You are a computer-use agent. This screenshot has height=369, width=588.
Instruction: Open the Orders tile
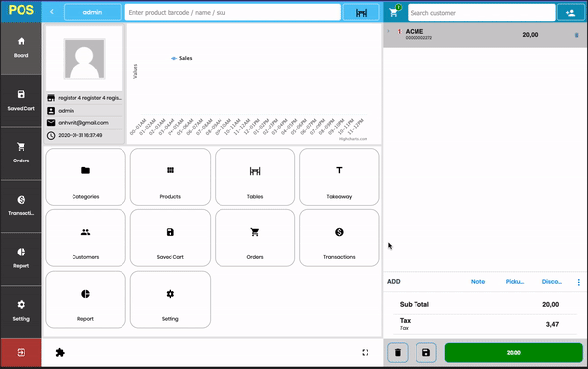(255, 238)
